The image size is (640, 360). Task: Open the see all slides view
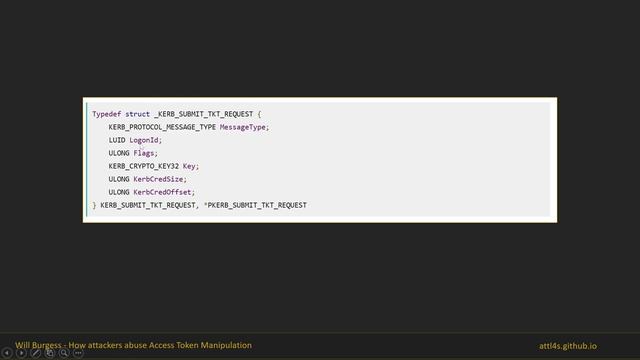50,353
